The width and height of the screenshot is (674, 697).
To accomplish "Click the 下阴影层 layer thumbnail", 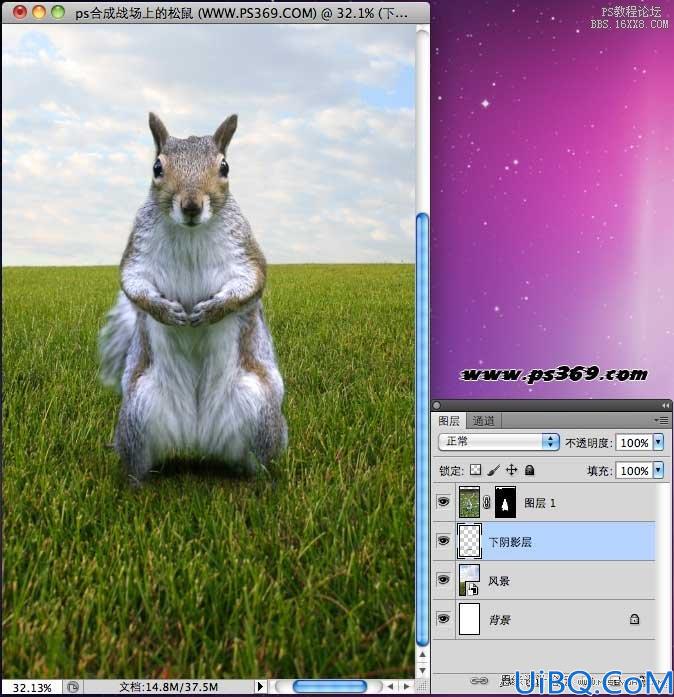I will 469,541.
